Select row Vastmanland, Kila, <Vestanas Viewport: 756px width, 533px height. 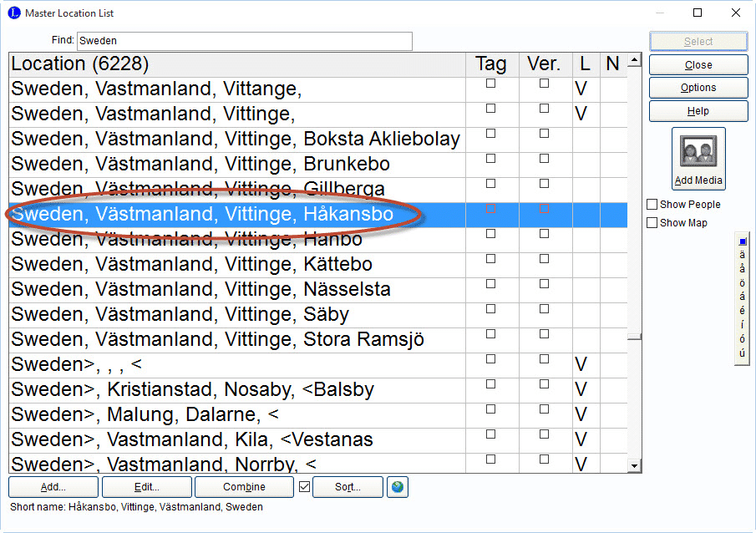(x=317, y=441)
